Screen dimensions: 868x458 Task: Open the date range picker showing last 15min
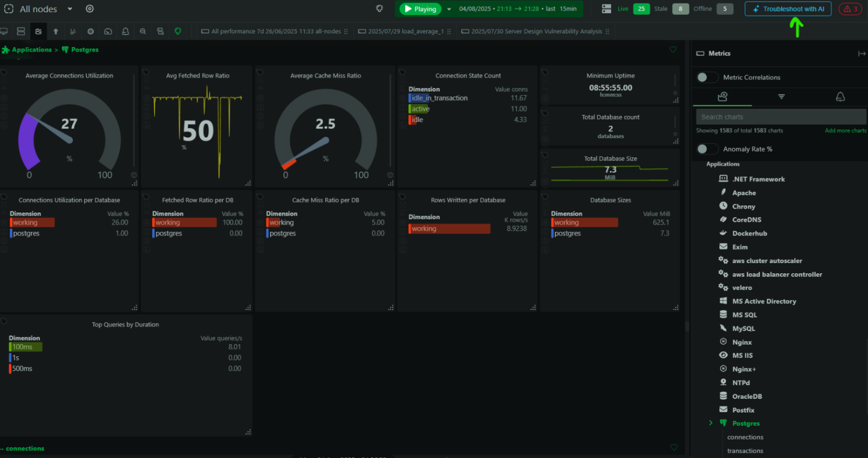[517, 9]
